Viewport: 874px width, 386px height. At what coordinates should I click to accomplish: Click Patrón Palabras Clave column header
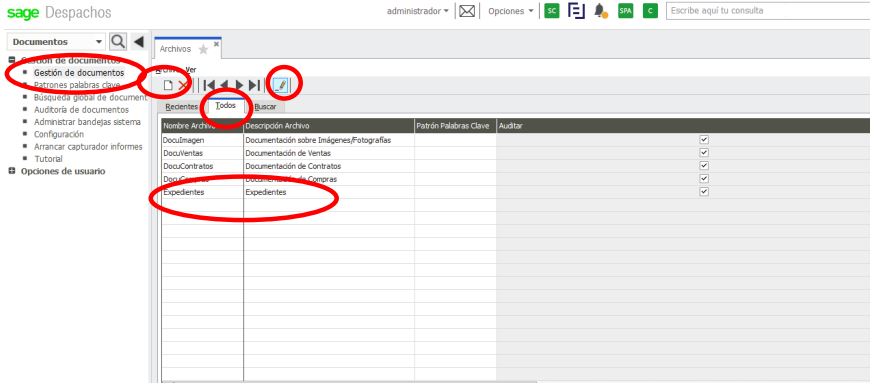tap(455, 126)
